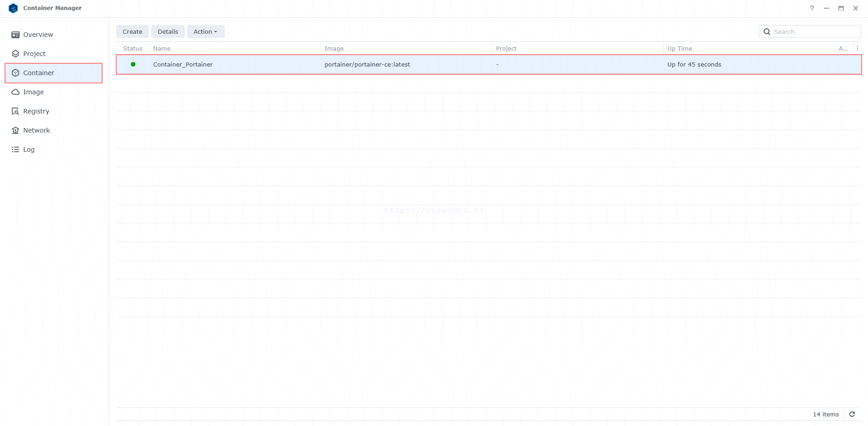Close the Container Manager window
The width and height of the screenshot is (868, 426).
(856, 8)
